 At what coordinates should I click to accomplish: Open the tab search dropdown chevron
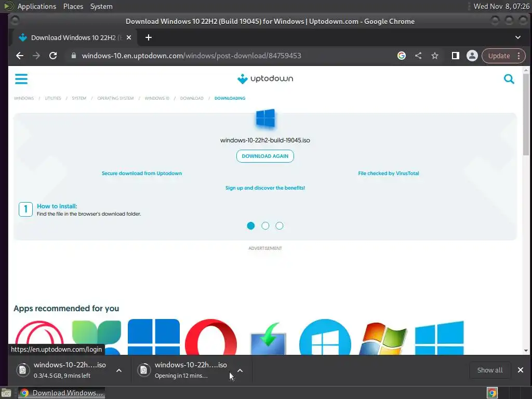(518, 37)
